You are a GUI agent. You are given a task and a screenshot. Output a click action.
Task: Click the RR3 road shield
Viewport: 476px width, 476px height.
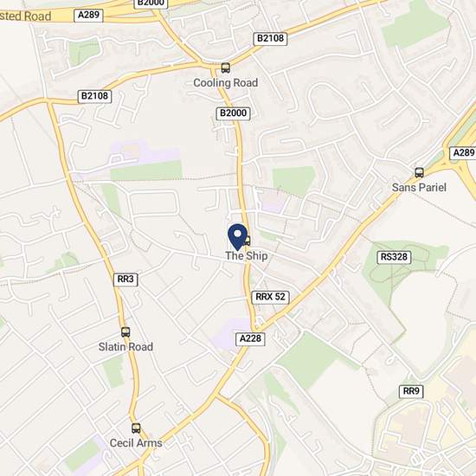125,280
